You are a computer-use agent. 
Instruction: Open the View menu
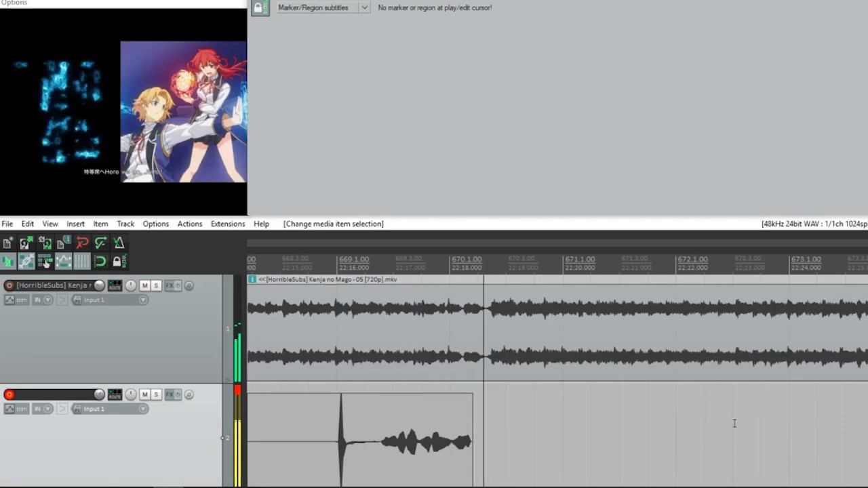[50, 224]
